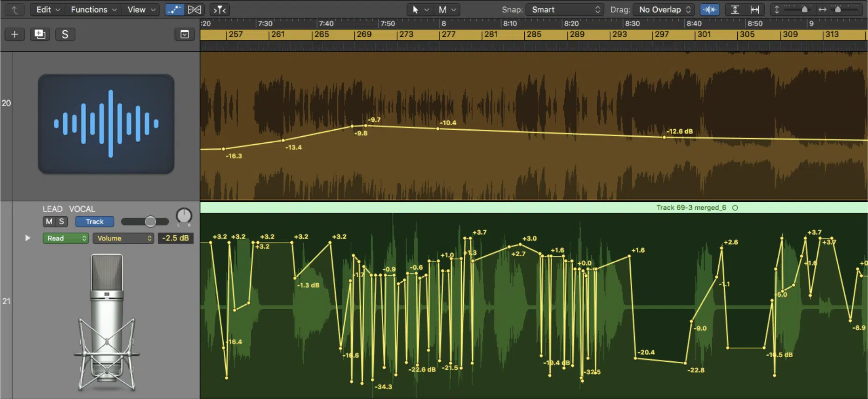Image resolution: width=868 pixels, height=399 pixels.
Task: Click the Track automation button
Action: point(95,222)
